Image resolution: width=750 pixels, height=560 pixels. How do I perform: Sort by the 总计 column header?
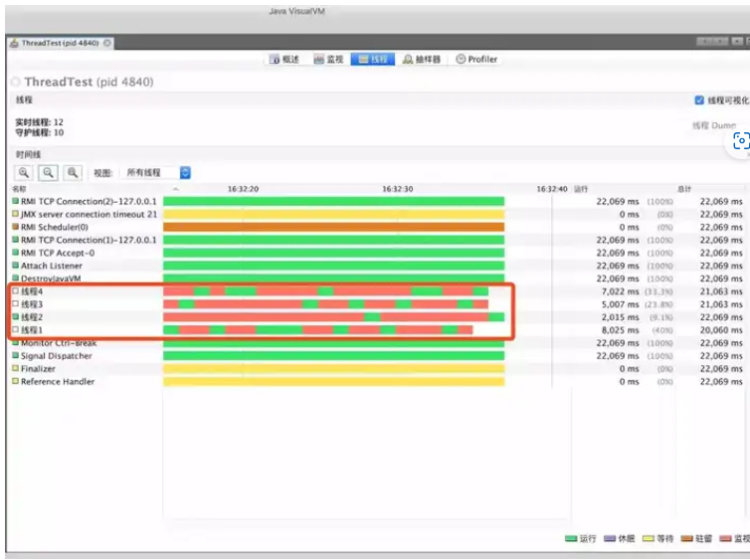point(684,189)
